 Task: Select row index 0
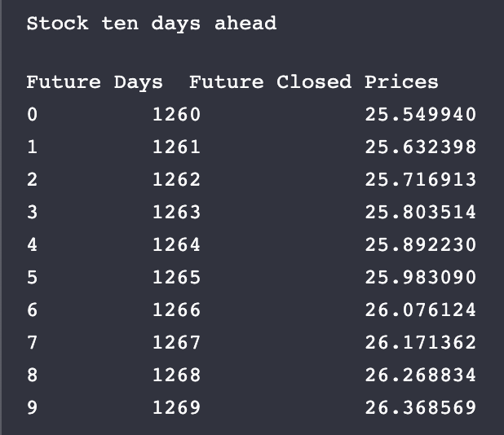(x=32, y=115)
